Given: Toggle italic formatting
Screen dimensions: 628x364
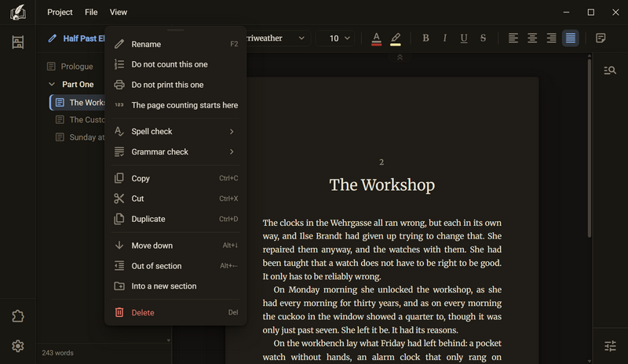Looking at the screenshot, I should [x=444, y=38].
